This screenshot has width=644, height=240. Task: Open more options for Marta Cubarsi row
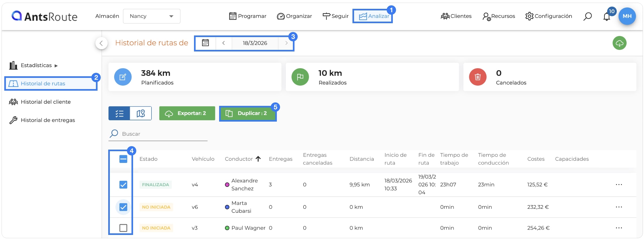click(x=619, y=207)
